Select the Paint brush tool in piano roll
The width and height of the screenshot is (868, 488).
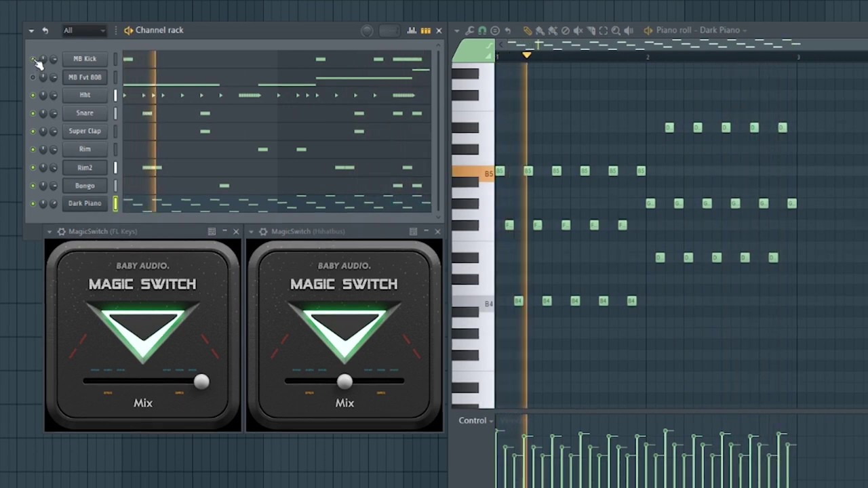(x=540, y=30)
